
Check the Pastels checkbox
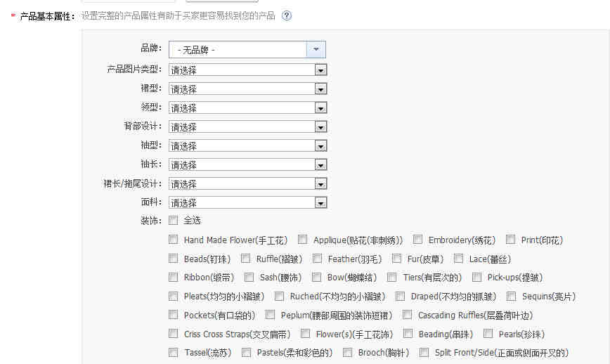tap(246, 352)
